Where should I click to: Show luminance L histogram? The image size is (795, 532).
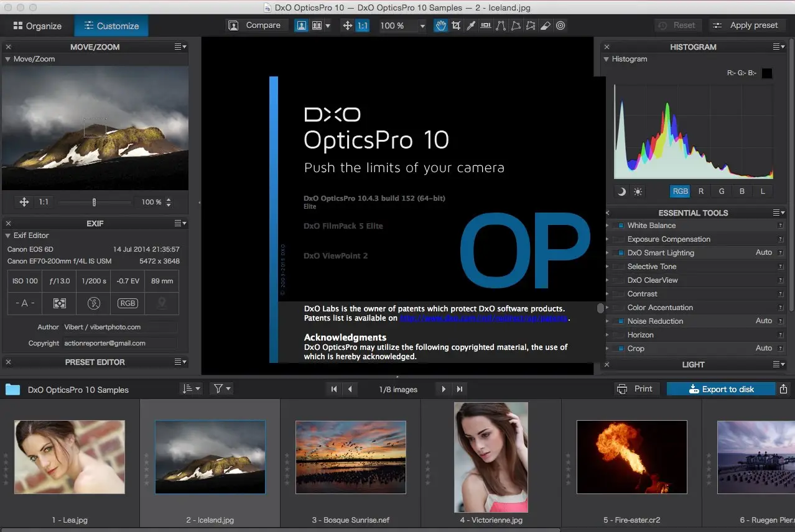point(763,191)
